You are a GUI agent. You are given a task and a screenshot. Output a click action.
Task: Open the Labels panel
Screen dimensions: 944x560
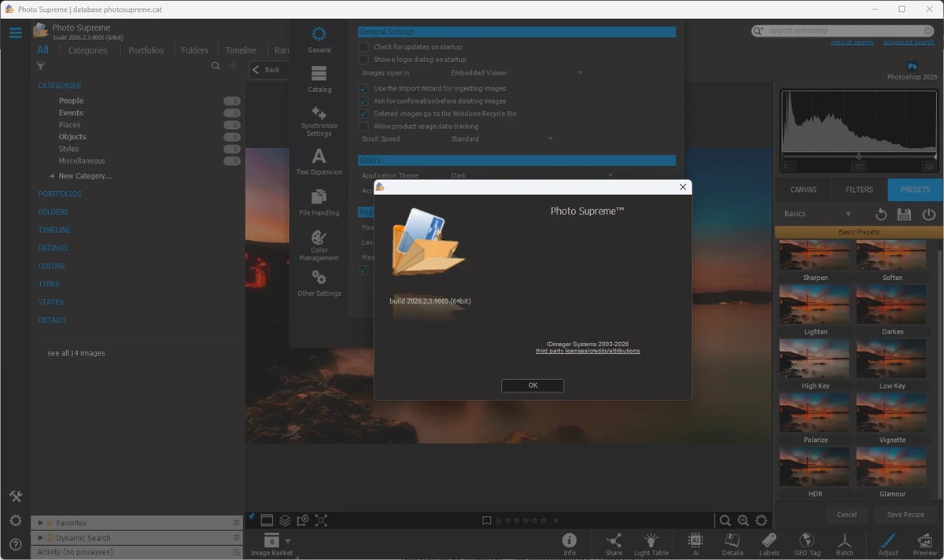tap(769, 544)
